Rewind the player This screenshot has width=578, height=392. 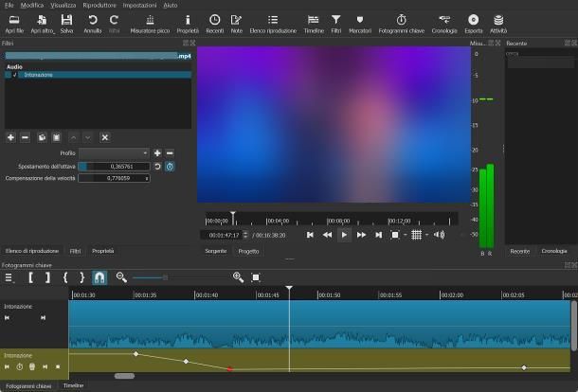click(327, 235)
